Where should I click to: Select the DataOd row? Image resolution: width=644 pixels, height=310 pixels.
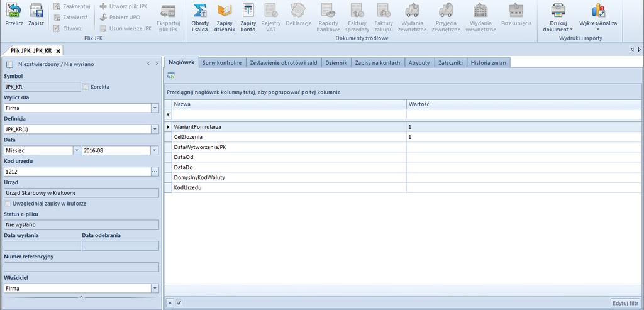pyautogui.click(x=403, y=157)
